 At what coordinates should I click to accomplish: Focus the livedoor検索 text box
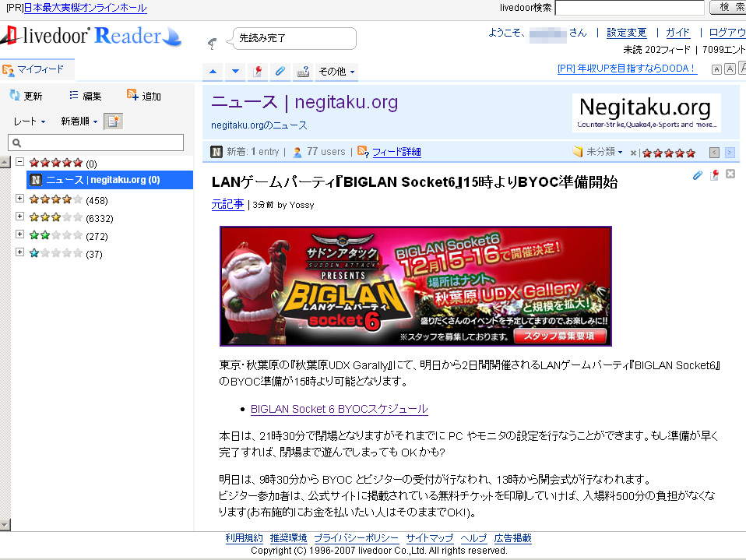(x=629, y=8)
